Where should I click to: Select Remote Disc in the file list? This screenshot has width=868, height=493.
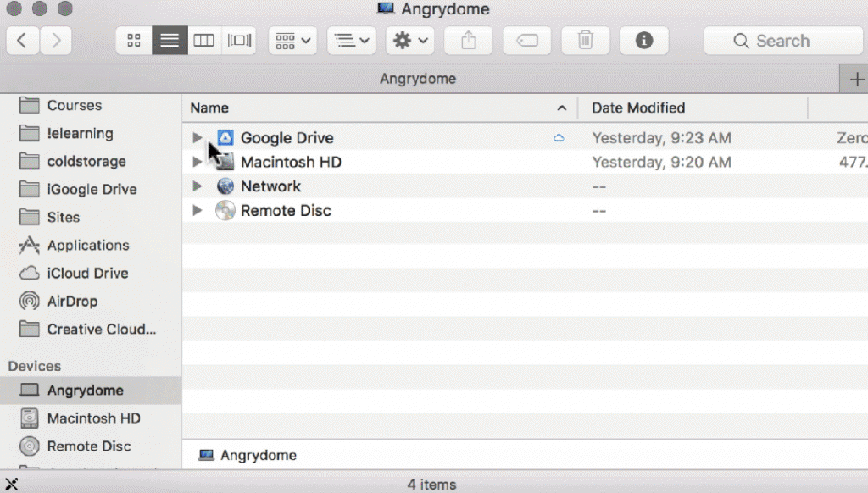(286, 211)
